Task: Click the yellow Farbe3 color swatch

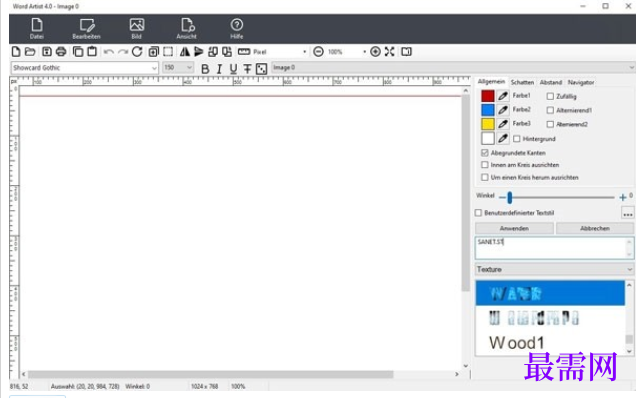Action: [x=488, y=124]
